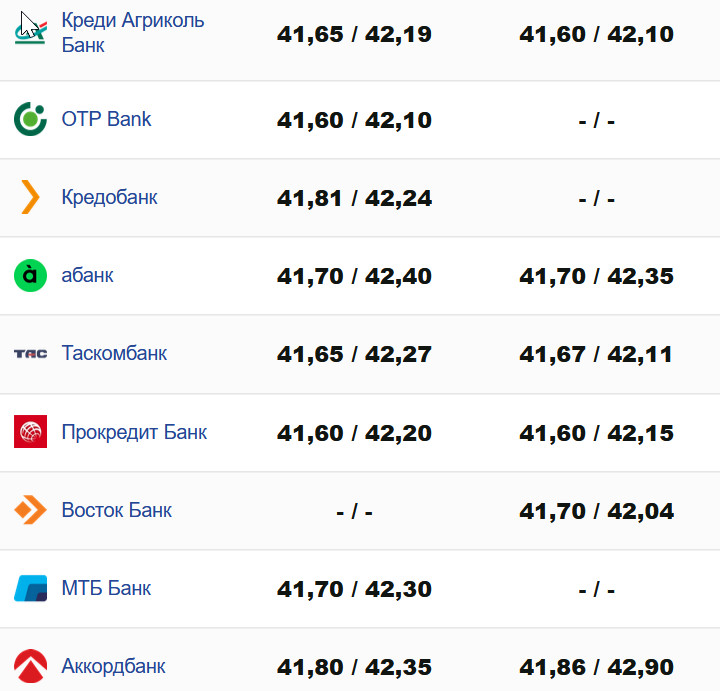
Task: Click the green OTP Bank logo
Action: tap(30, 119)
